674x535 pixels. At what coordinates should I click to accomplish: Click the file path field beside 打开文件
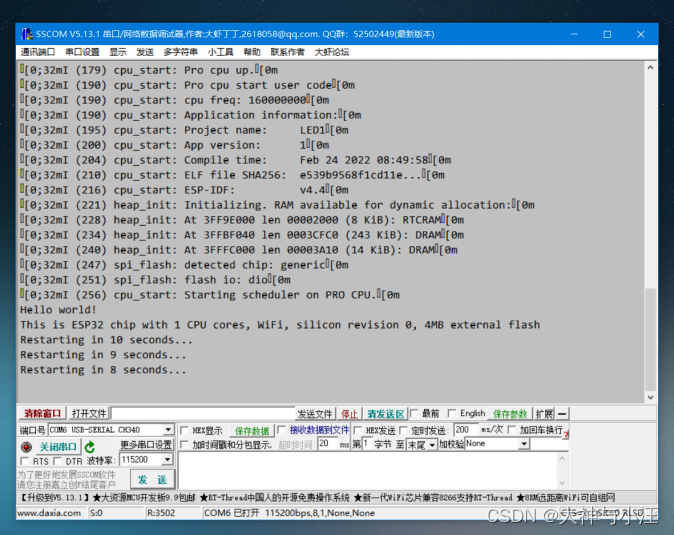[203, 413]
